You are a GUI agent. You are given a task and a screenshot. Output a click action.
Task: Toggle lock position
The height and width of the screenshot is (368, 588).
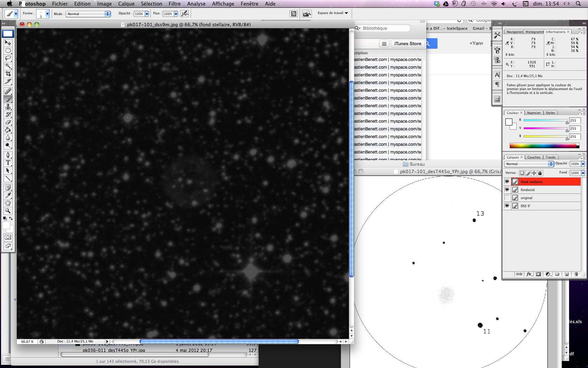click(x=534, y=173)
